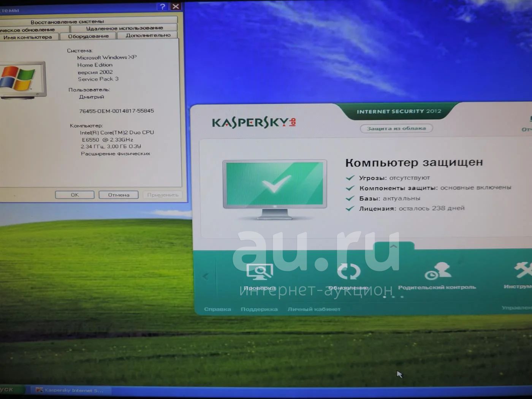Click the page indicator dots under Kaspersky icons
Viewport: 532px width, 399px height.
393,297
